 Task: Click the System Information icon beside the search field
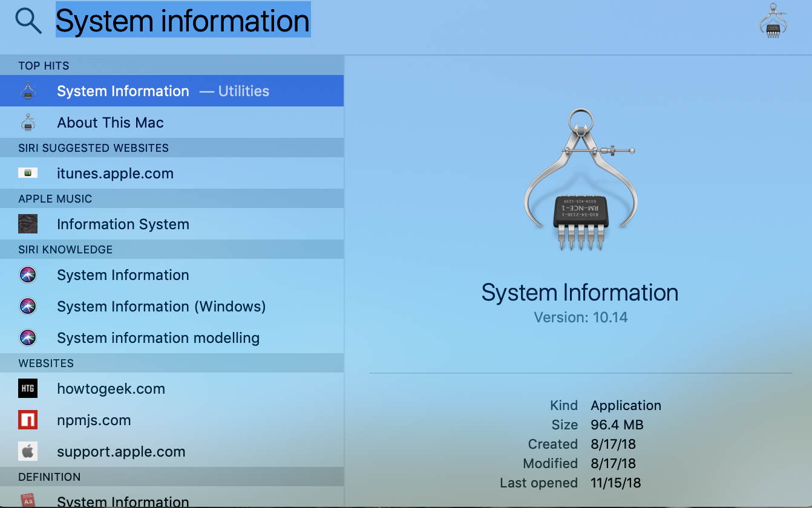point(773,21)
